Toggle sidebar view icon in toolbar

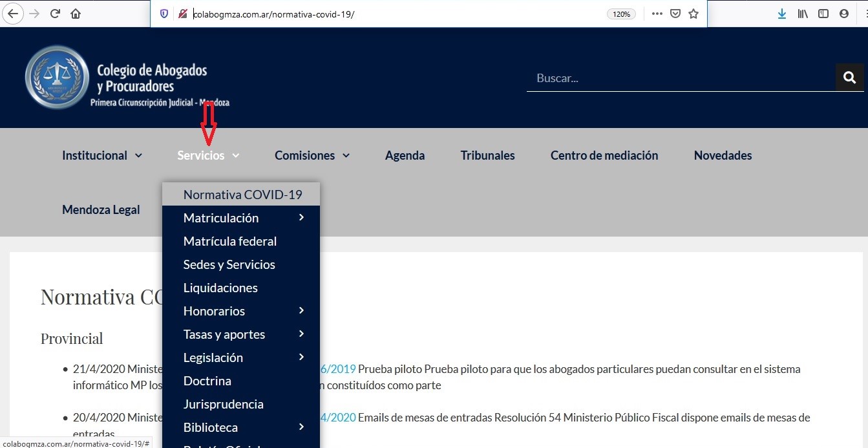pos(823,14)
